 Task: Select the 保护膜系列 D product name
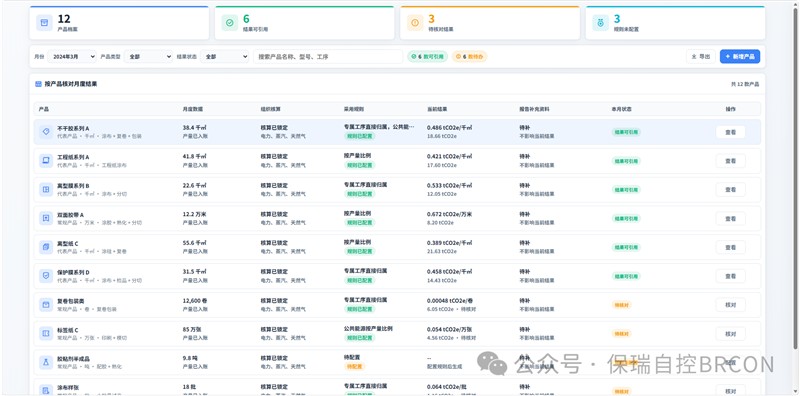coord(73,272)
